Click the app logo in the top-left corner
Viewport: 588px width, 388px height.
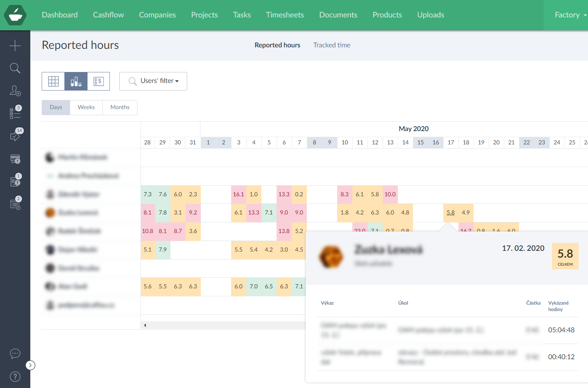[x=15, y=15]
